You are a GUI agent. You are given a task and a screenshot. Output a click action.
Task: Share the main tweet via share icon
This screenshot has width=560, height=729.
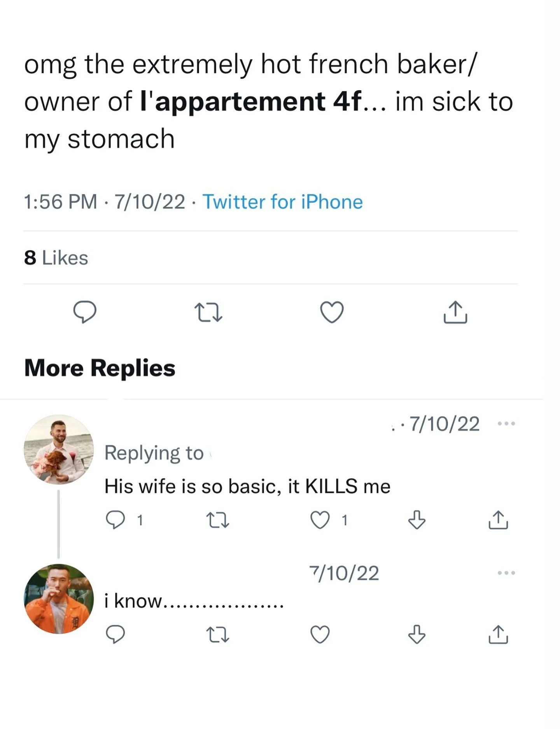coord(455,312)
